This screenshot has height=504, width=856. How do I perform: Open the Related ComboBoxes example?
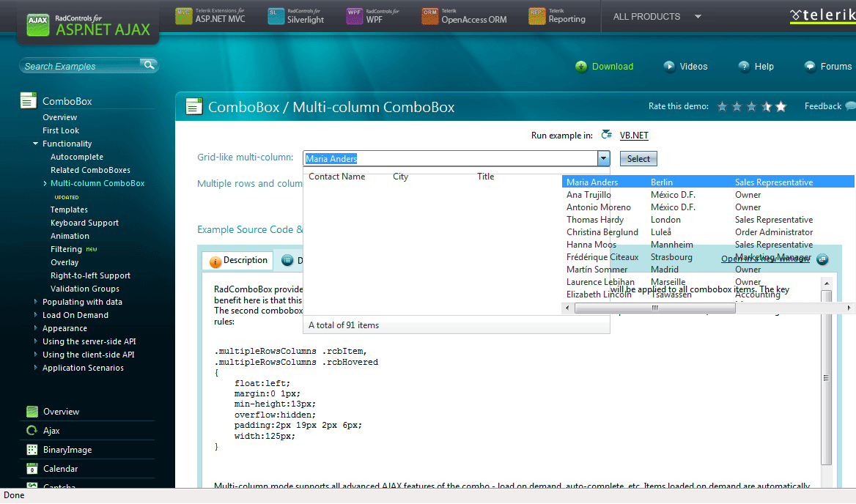pyautogui.click(x=90, y=170)
